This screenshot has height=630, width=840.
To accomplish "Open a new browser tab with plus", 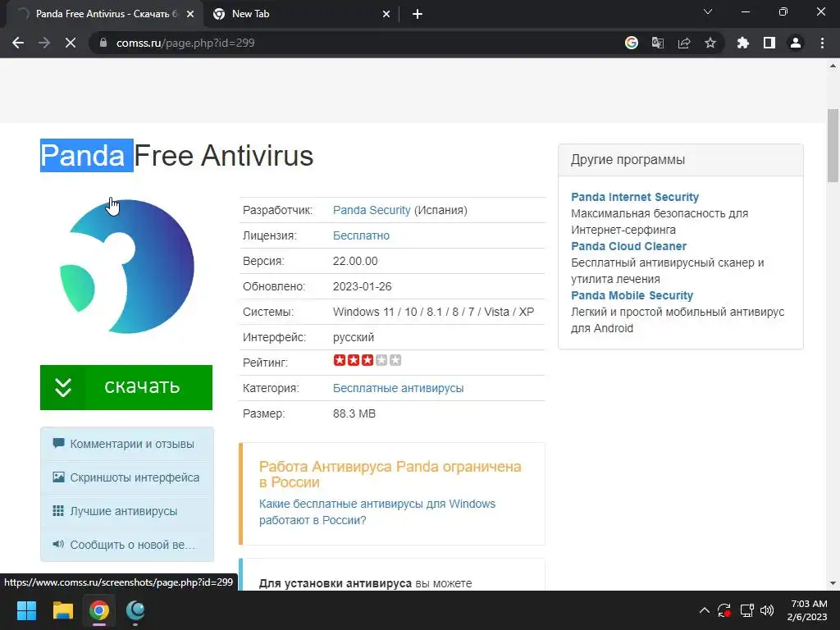I will click(x=418, y=15).
